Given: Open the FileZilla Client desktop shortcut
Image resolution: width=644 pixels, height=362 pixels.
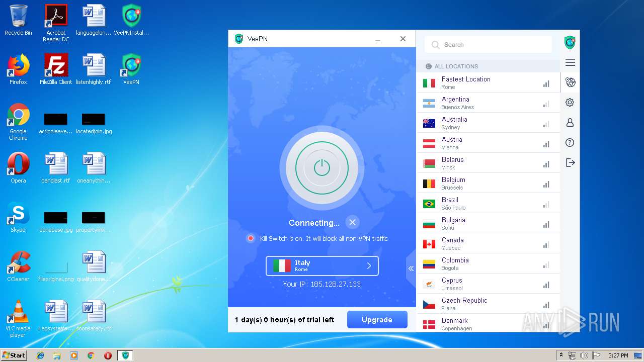Looking at the screenshot, I should click(x=56, y=69).
